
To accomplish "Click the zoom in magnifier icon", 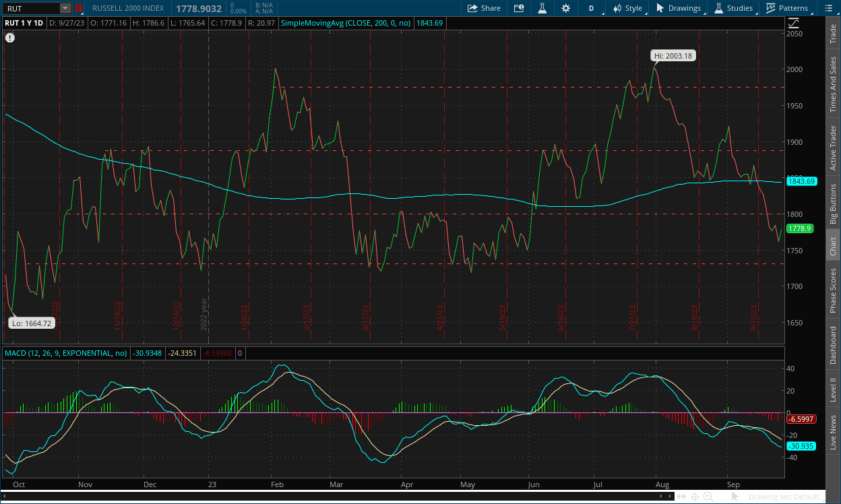I will (x=708, y=497).
